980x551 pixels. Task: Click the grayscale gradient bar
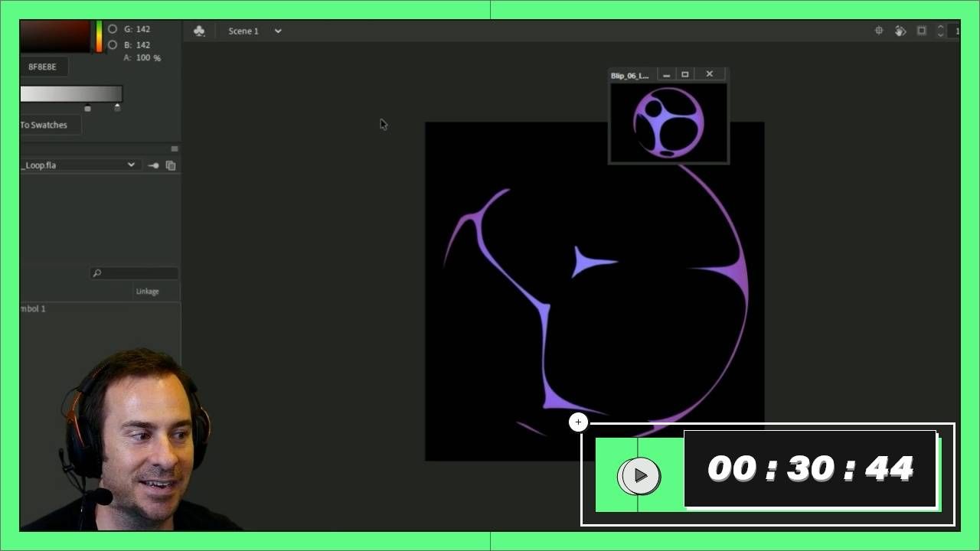[x=71, y=94]
